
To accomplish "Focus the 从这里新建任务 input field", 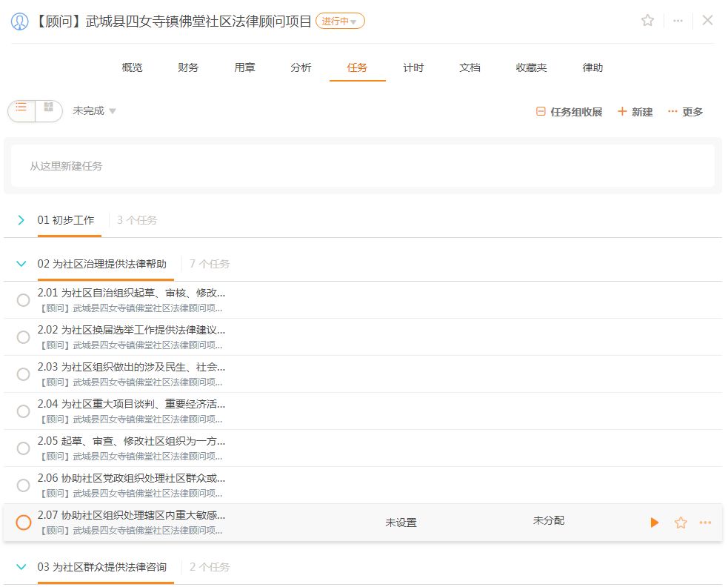I will click(x=363, y=166).
